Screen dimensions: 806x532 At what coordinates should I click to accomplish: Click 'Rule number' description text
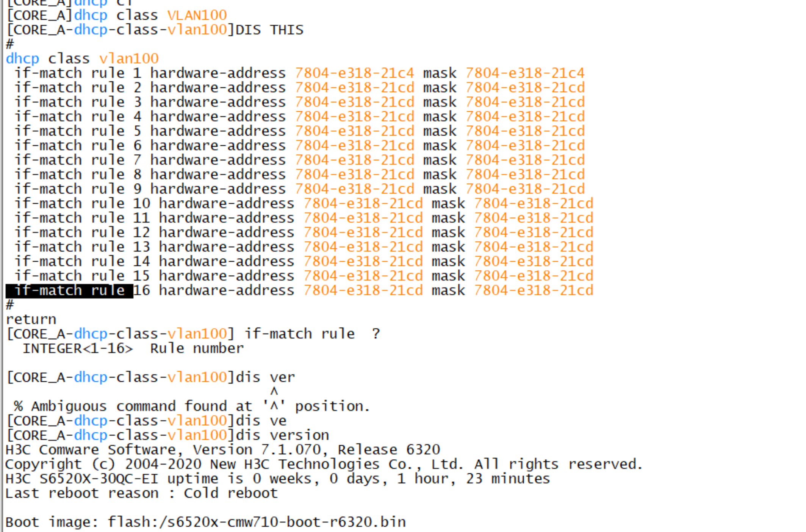(x=197, y=349)
